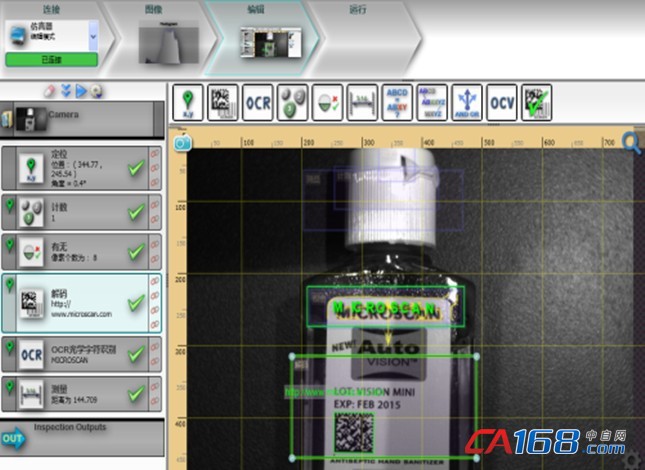Switch to the 运行 run tab
Image resolution: width=645 pixels, height=470 pixels.
[357, 9]
